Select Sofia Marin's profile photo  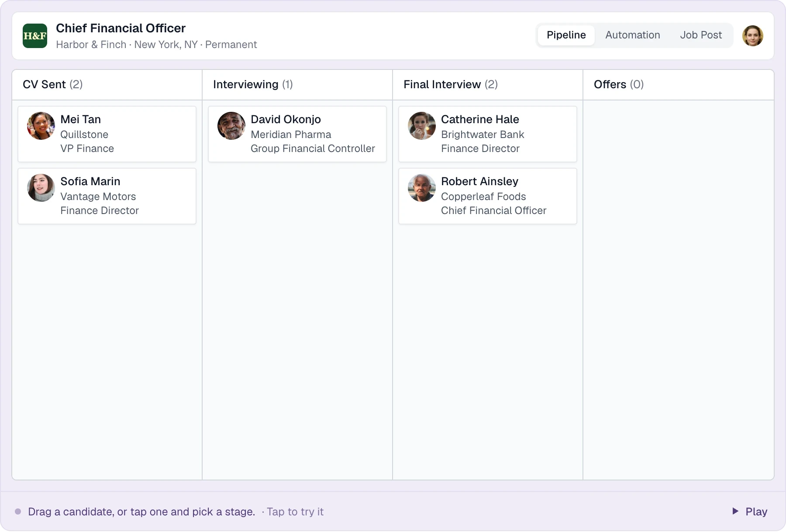tap(41, 188)
